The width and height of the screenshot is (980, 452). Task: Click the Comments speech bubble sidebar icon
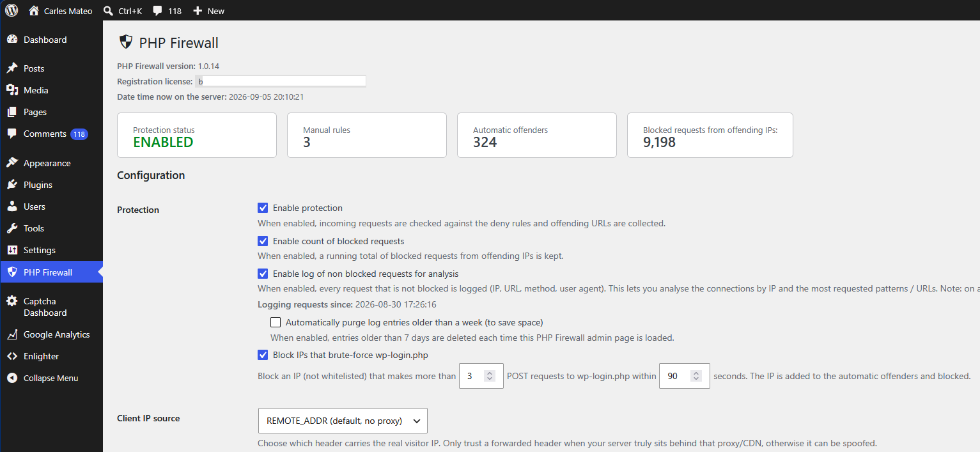pyautogui.click(x=12, y=134)
